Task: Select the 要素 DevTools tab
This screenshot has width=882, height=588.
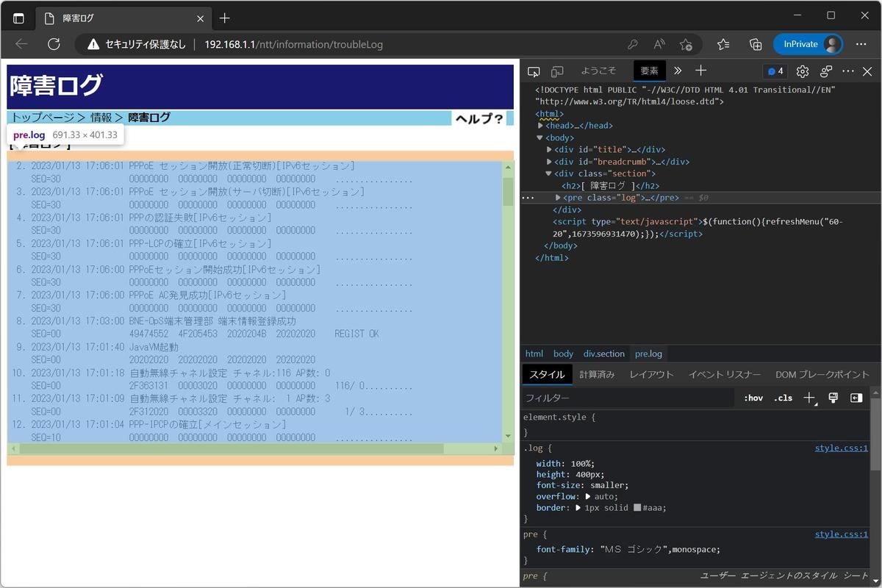Action: [x=650, y=71]
